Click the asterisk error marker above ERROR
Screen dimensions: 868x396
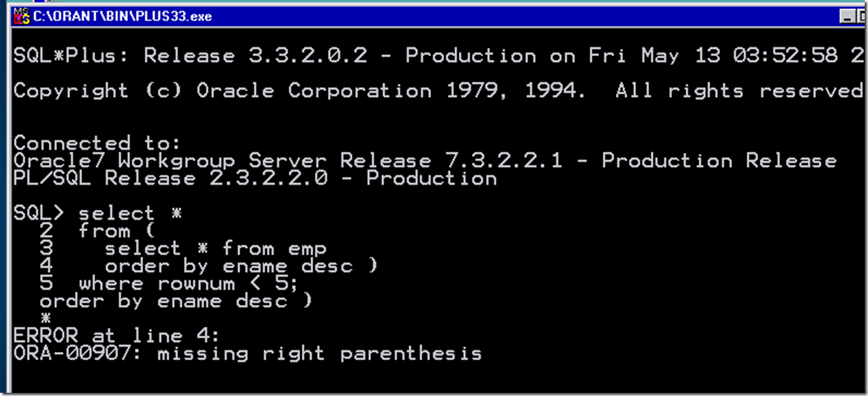[x=46, y=318]
